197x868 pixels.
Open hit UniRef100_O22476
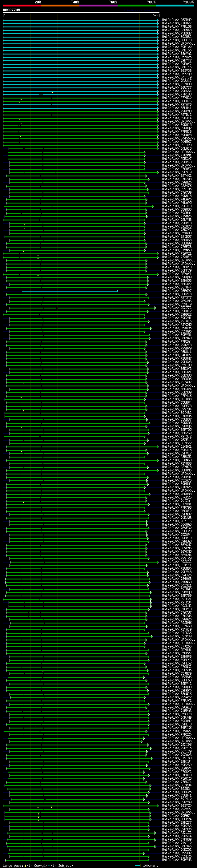click(177, 186)
